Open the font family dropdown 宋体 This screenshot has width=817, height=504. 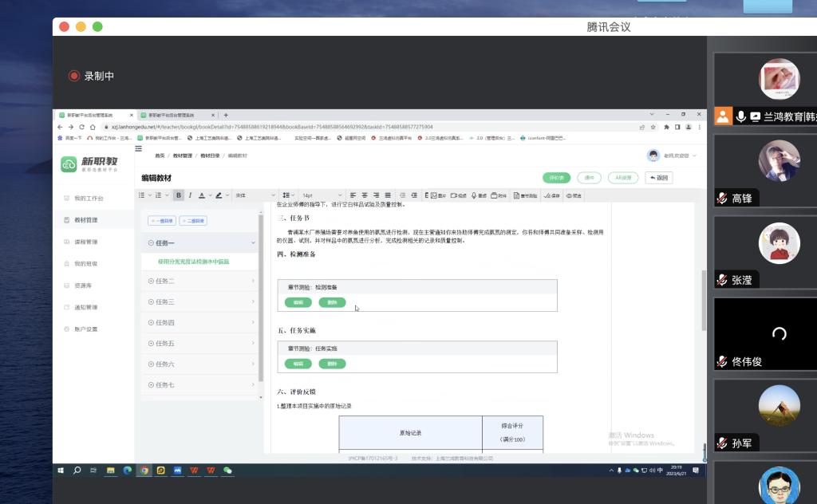(x=255, y=195)
